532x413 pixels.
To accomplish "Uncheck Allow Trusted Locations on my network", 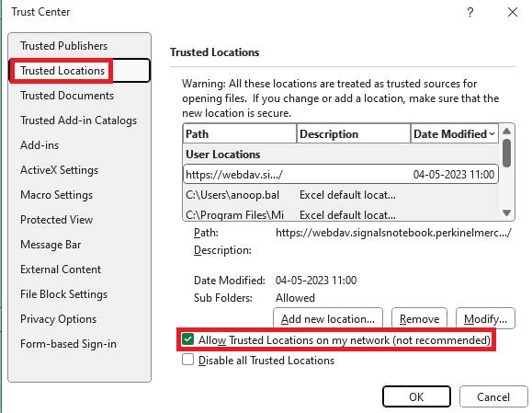I will click(x=187, y=339).
